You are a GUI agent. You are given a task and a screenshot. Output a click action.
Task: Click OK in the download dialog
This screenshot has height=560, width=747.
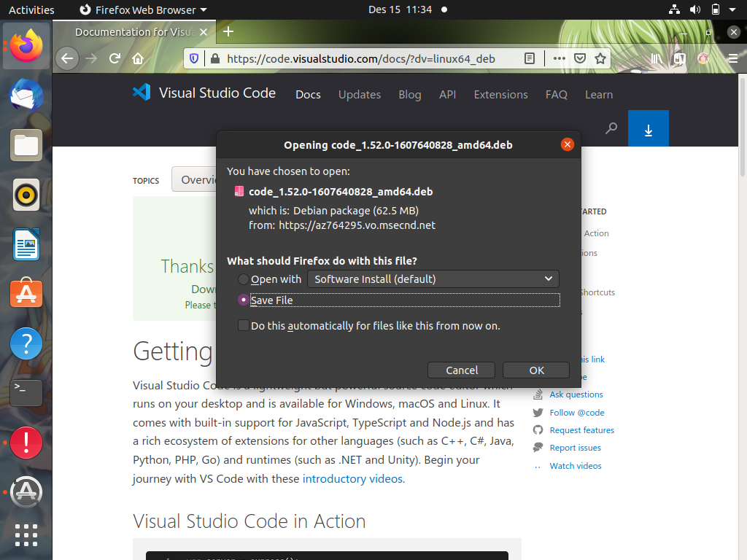pyautogui.click(x=536, y=370)
